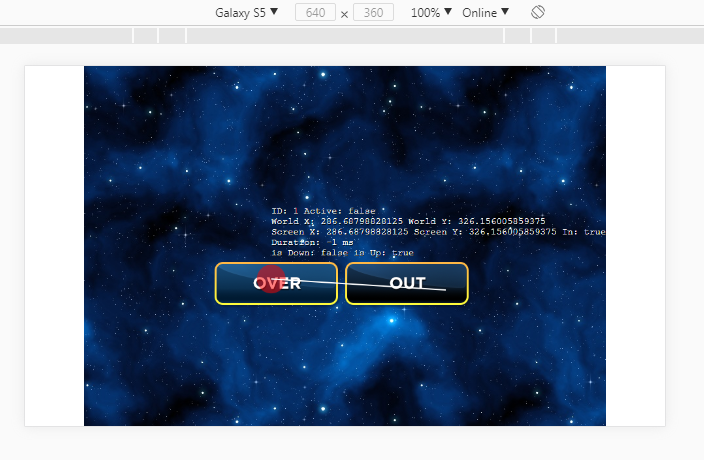The height and width of the screenshot is (460, 704).
Task: Click the rotate device orientation icon
Action: (x=538, y=12)
